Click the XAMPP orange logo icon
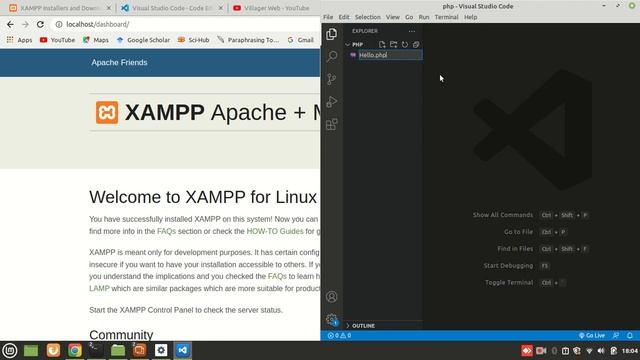 [107, 112]
